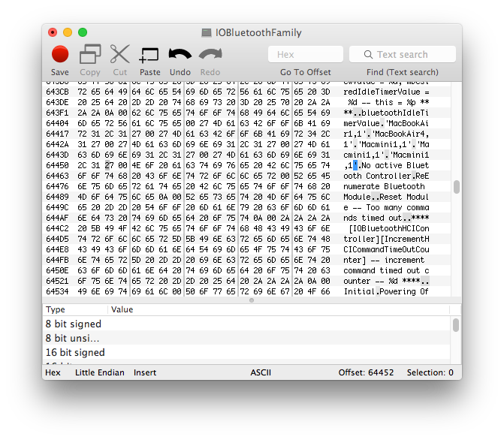Click ASCII text 'Initial.Powering Of'

[x=386, y=291]
